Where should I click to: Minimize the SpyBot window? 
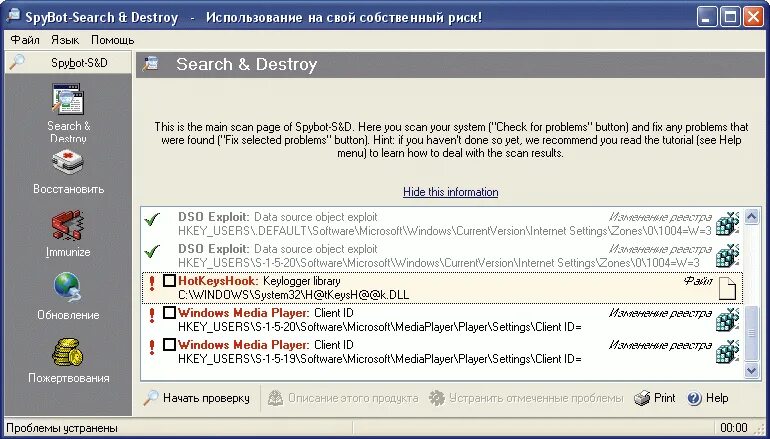tap(706, 18)
